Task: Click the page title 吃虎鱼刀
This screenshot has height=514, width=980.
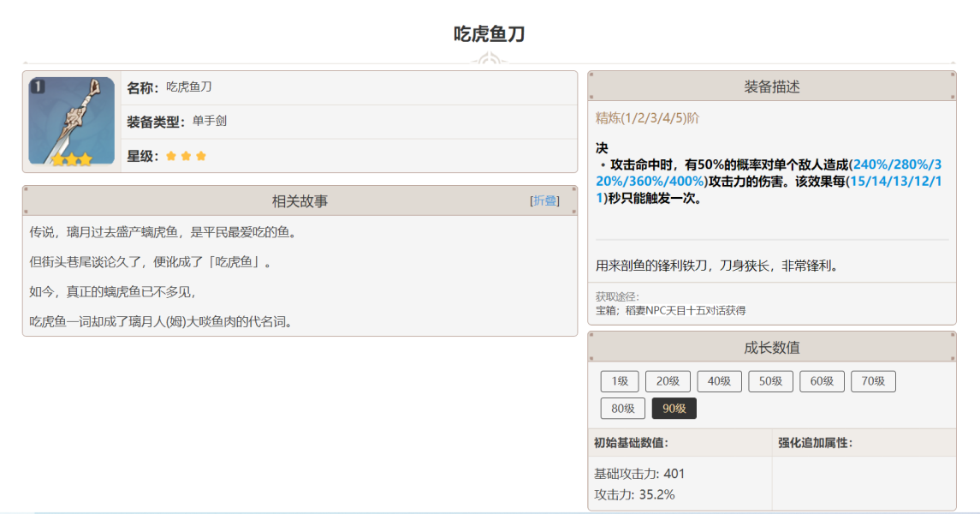Action: (x=490, y=33)
